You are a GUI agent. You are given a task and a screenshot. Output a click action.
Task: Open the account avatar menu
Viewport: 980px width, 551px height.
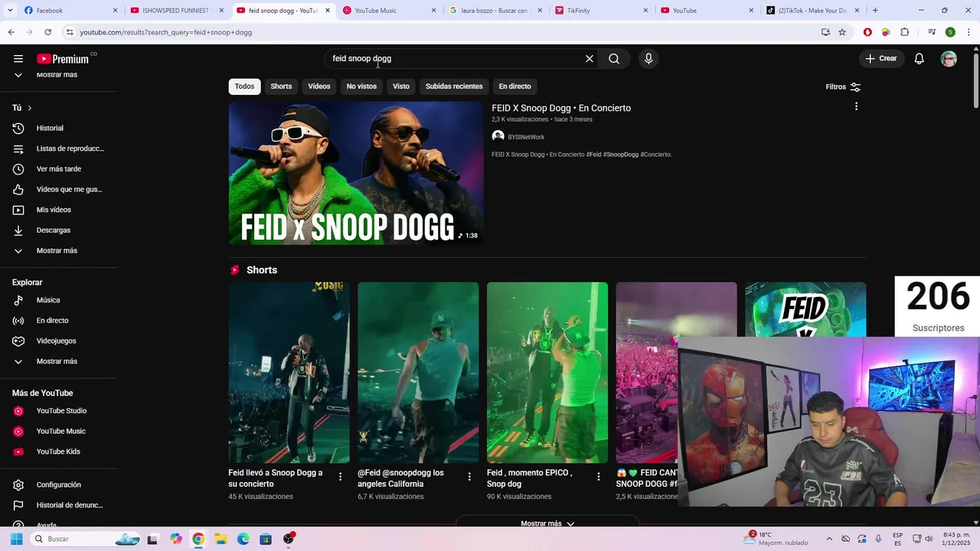click(x=949, y=59)
